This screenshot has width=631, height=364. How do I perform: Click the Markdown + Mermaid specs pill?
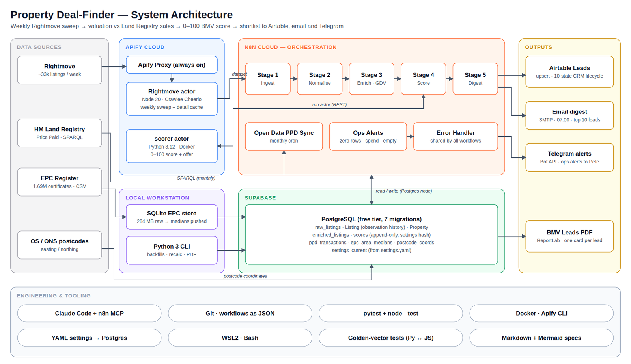coord(541,338)
